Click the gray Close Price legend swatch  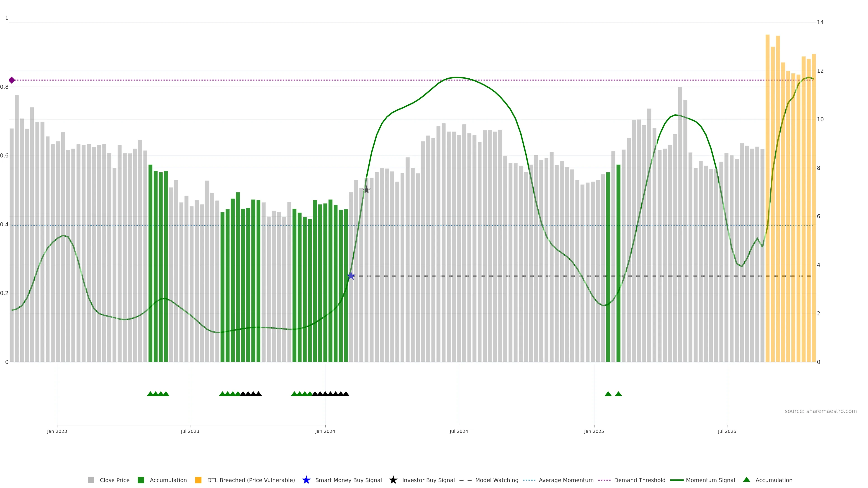coord(91,480)
